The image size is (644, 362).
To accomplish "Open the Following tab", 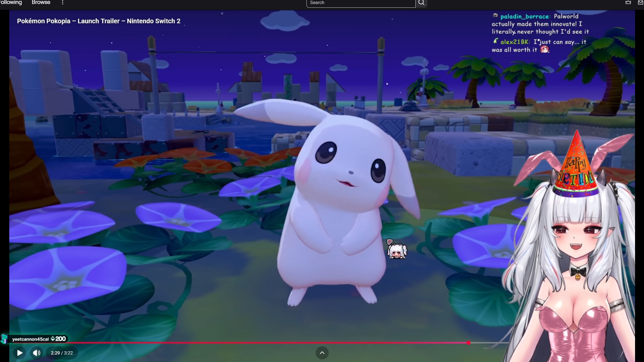I will tap(11, 2).
